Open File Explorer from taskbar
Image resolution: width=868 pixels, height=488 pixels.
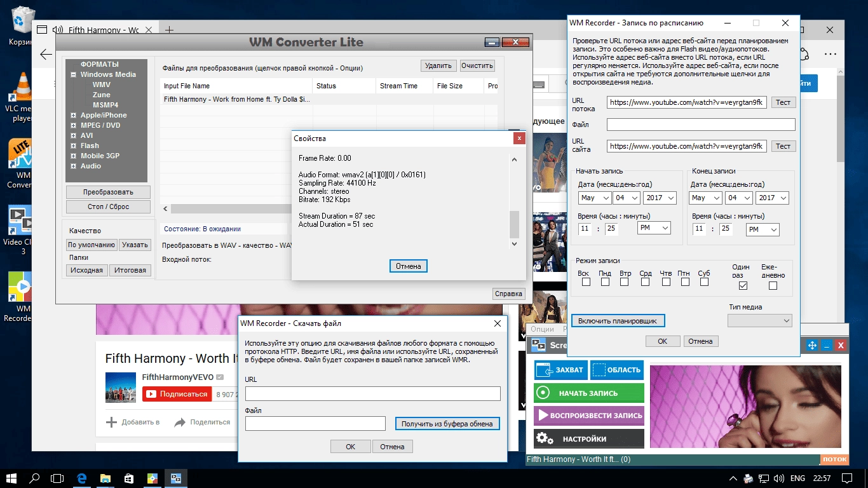click(x=105, y=477)
